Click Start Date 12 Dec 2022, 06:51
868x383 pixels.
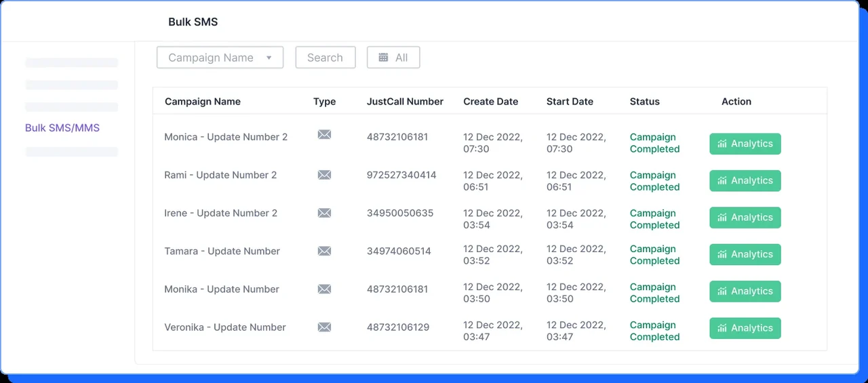pos(576,181)
